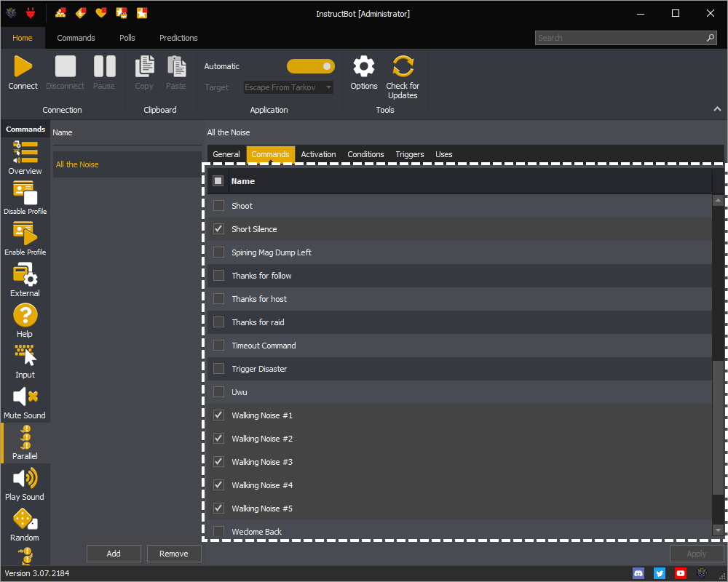Screen dimensions: 728x582
Task: Select the Parallel command type
Action: coord(25,443)
